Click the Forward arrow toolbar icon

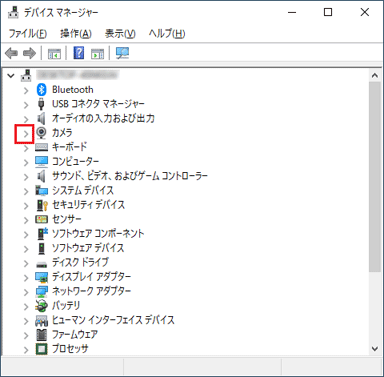click(29, 53)
